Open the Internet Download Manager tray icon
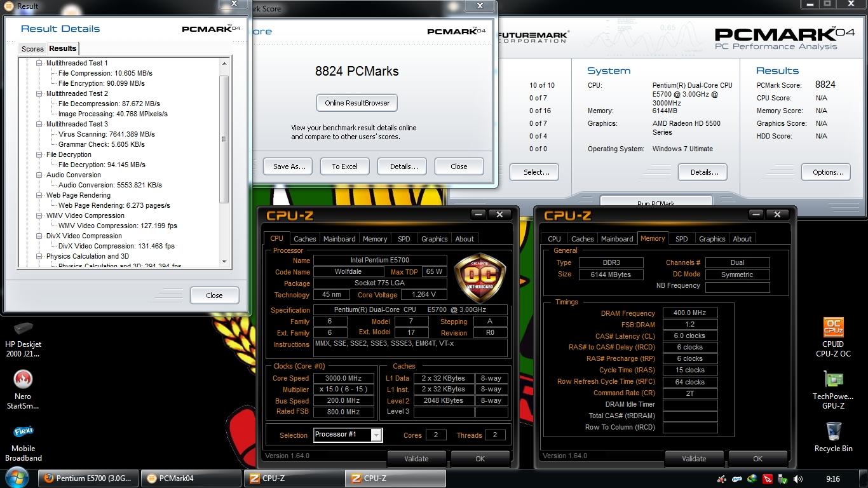Viewport: 868px width, 488px height. tap(752, 479)
